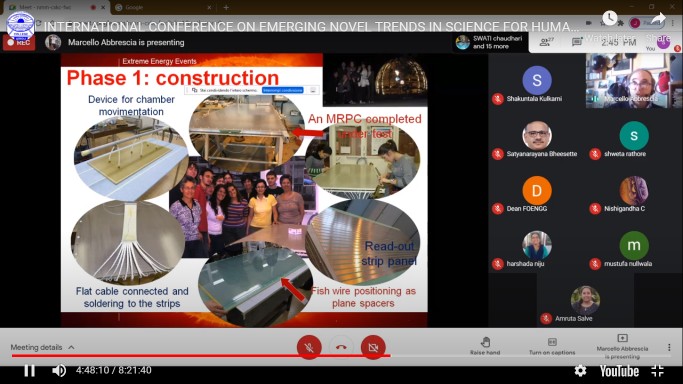
Task: Click the Share arrow icon
Action: pos(658,18)
